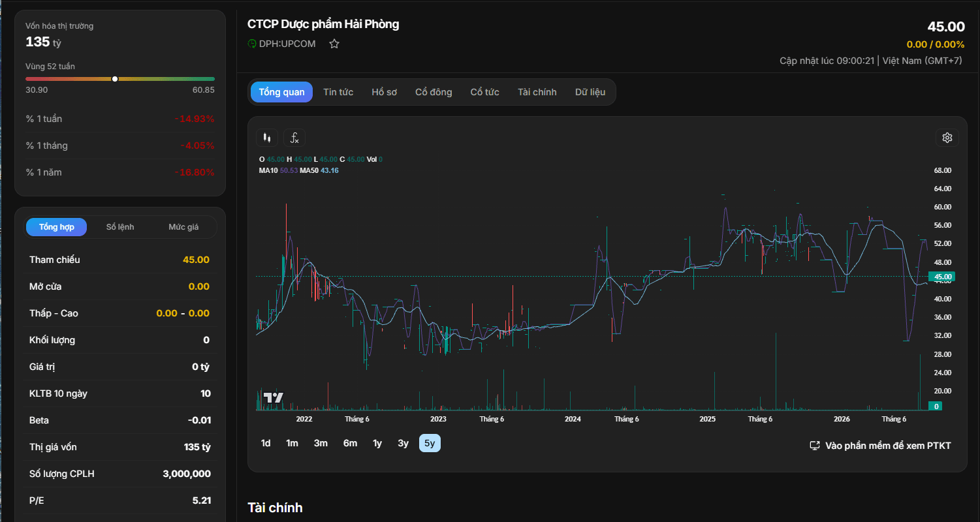Viewport: 980px width, 522px height.
Task: Click the Khối lượng row
Action: [x=119, y=340]
